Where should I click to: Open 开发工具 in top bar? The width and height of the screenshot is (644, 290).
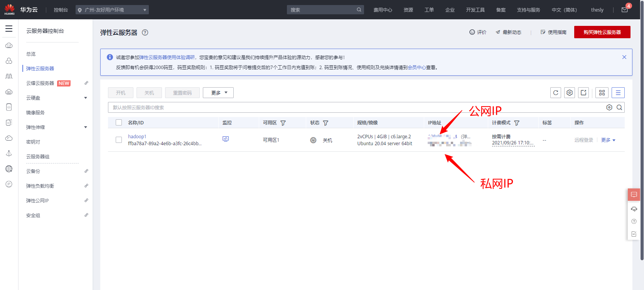point(475,10)
